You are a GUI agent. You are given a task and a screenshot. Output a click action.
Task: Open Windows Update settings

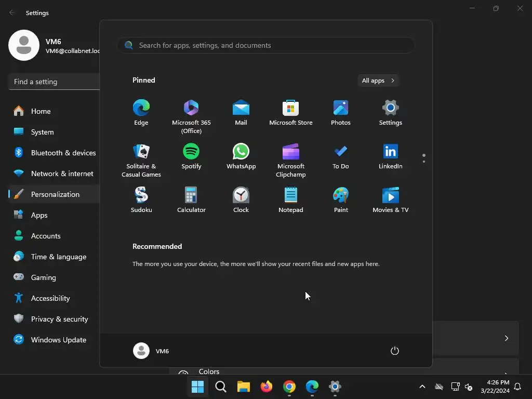(x=54, y=340)
